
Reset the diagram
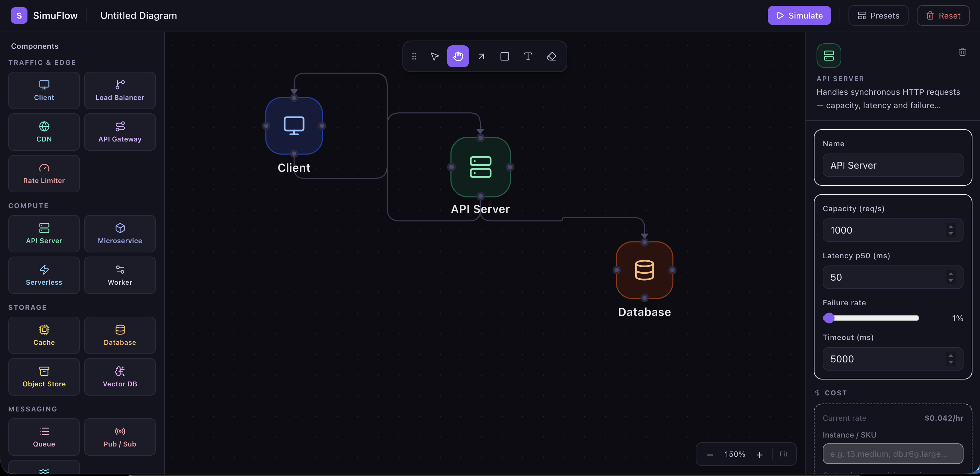(x=943, y=15)
